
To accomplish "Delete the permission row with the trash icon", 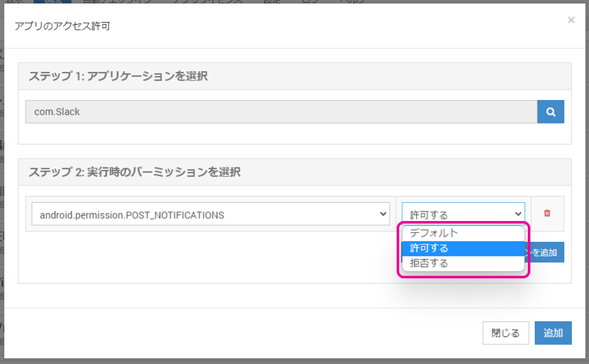I will pos(547,213).
